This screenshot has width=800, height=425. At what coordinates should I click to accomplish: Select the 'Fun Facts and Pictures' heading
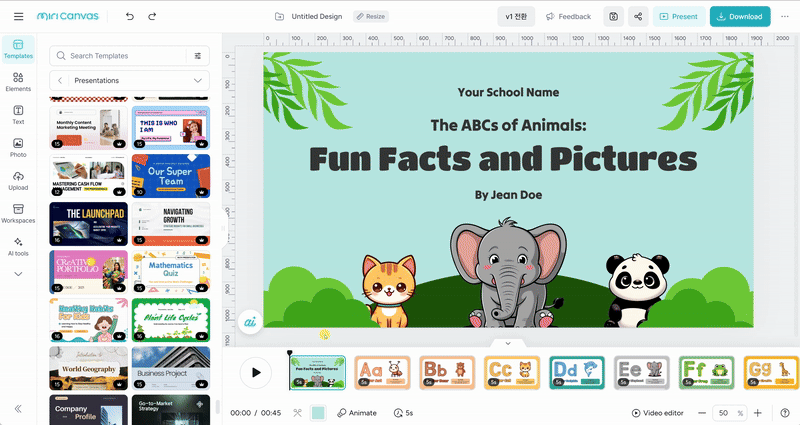coord(503,159)
